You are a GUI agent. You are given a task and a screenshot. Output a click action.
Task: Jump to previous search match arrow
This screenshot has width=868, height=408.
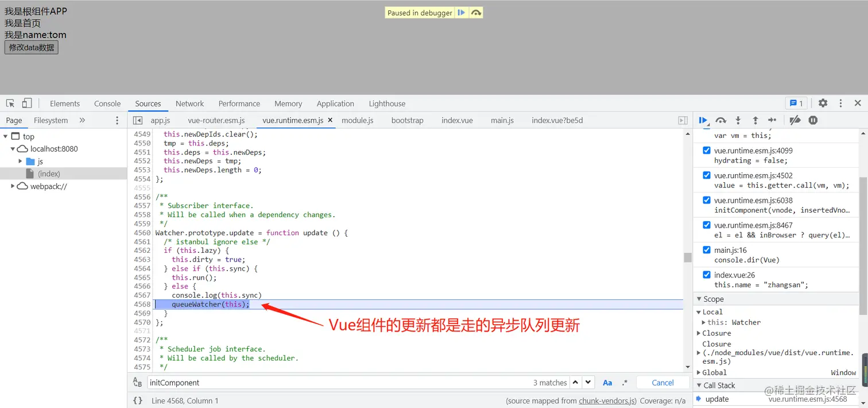pyautogui.click(x=575, y=382)
